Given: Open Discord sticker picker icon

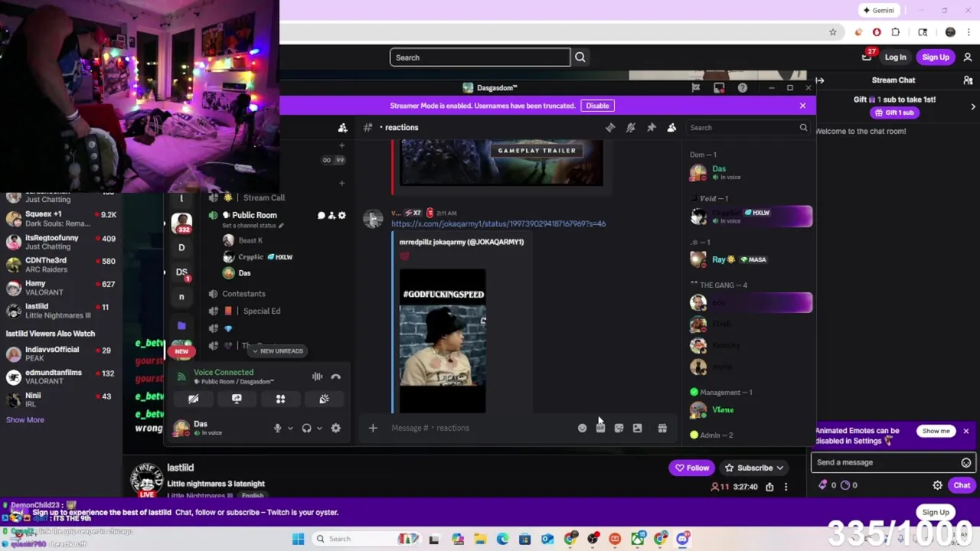Looking at the screenshot, I should coord(619,429).
